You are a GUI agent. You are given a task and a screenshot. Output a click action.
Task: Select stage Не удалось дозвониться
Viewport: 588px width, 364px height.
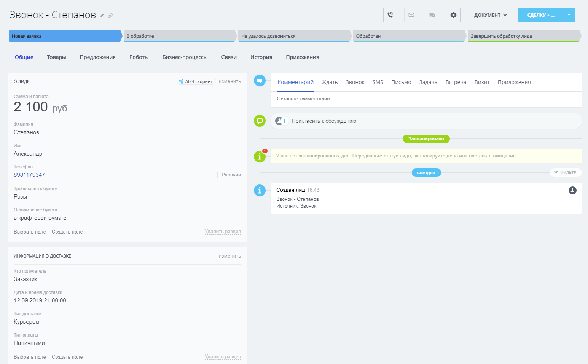pyautogui.click(x=294, y=36)
